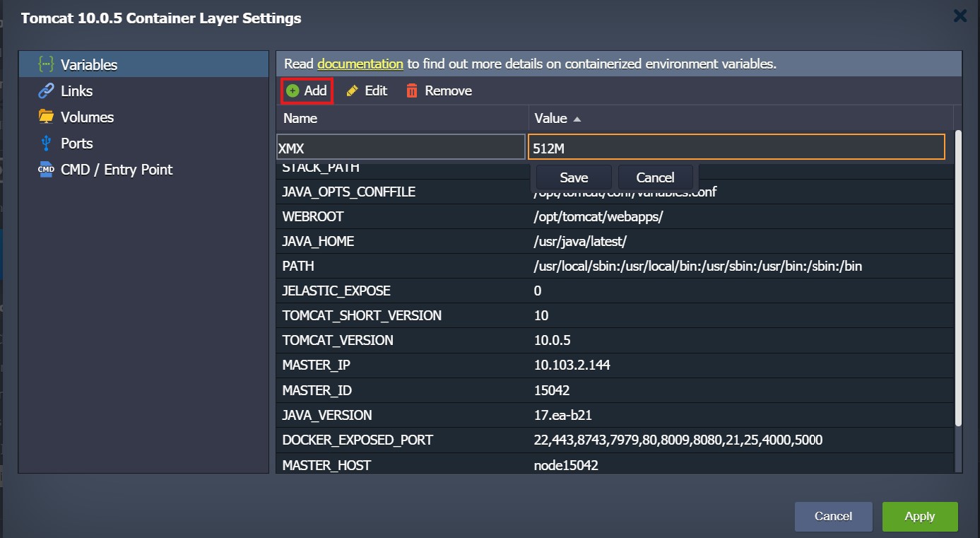
Task: Select the WEBROOT variable row
Action: (615, 217)
